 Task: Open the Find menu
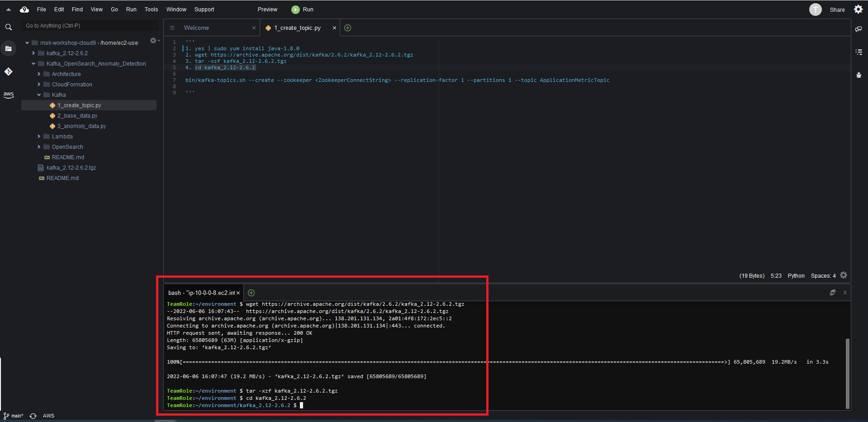[77, 9]
